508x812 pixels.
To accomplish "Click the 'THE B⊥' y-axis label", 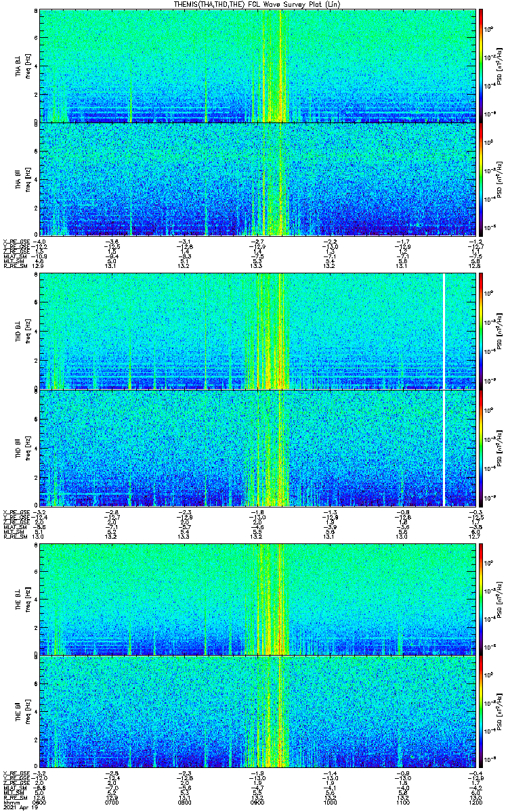I will pyautogui.click(x=18, y=600).
